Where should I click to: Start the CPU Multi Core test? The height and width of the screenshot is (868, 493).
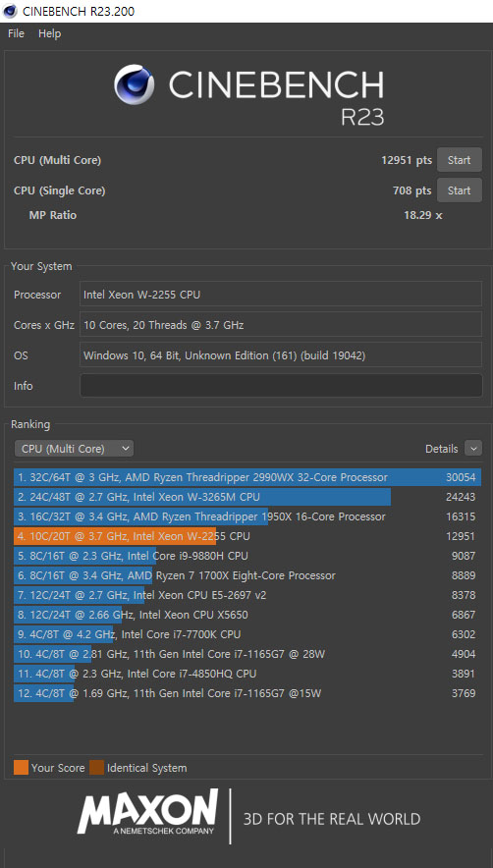tap(460, 160)
